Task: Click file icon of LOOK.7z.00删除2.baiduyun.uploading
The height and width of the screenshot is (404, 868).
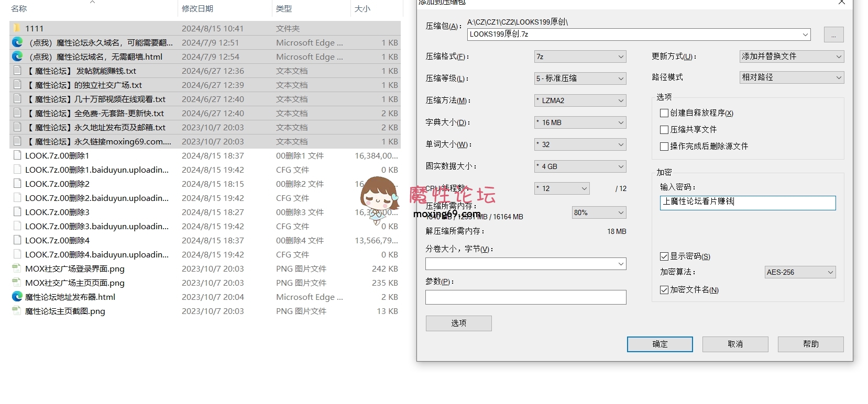Action: point(17,198)
